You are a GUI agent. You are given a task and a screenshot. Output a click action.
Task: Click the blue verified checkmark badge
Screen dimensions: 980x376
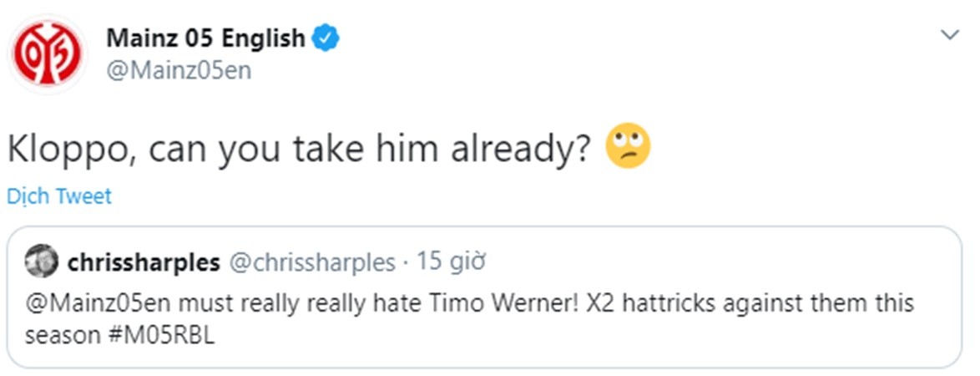point(326,38)
